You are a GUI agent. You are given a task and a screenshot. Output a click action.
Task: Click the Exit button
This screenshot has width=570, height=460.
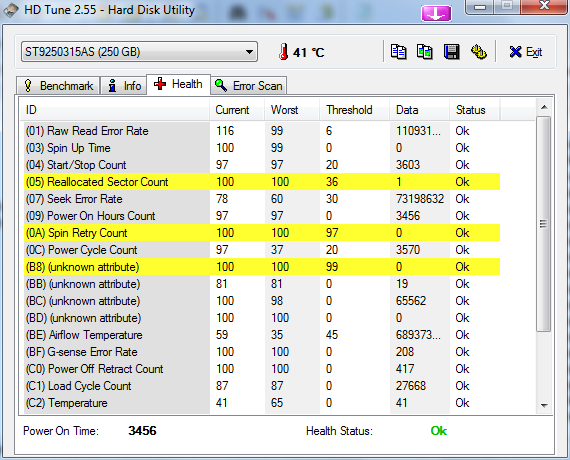pos(526,52)
